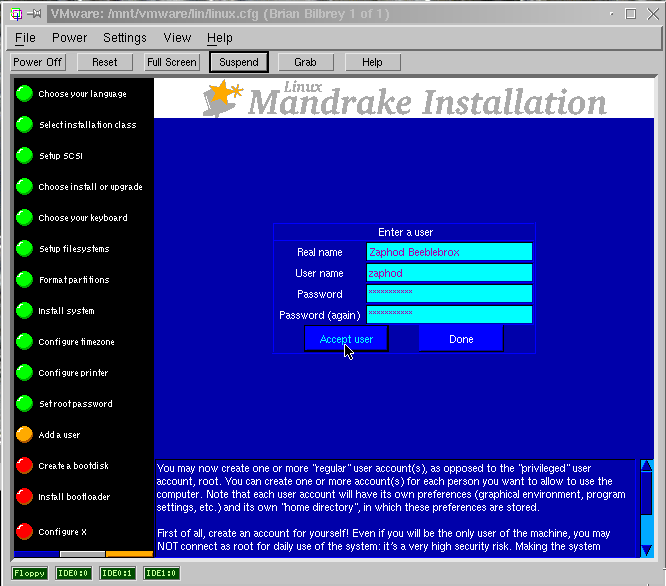Expand the Settings menu
The height and width of the screenshot is (586, 666).
125,38
